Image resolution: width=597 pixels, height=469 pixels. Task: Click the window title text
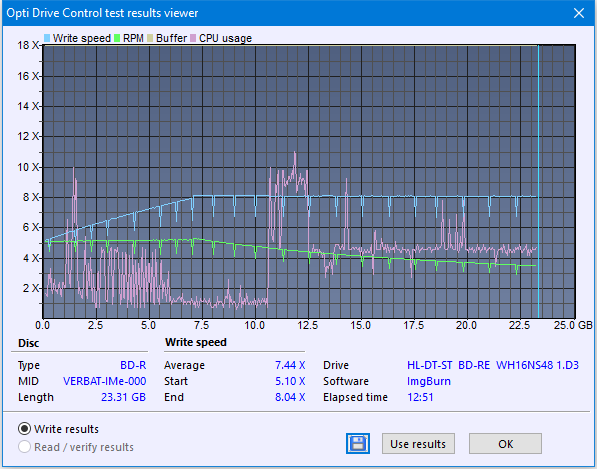[x=102, y=13]
